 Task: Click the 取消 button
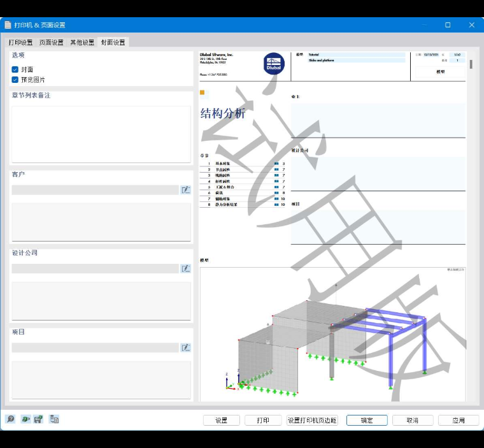click(x=413, y=420)
